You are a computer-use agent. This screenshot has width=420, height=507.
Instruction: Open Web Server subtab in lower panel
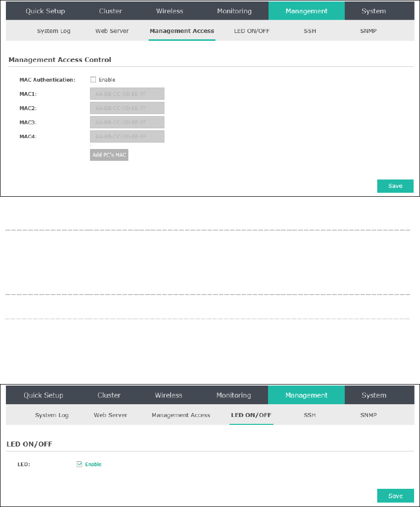coord(110,415)
